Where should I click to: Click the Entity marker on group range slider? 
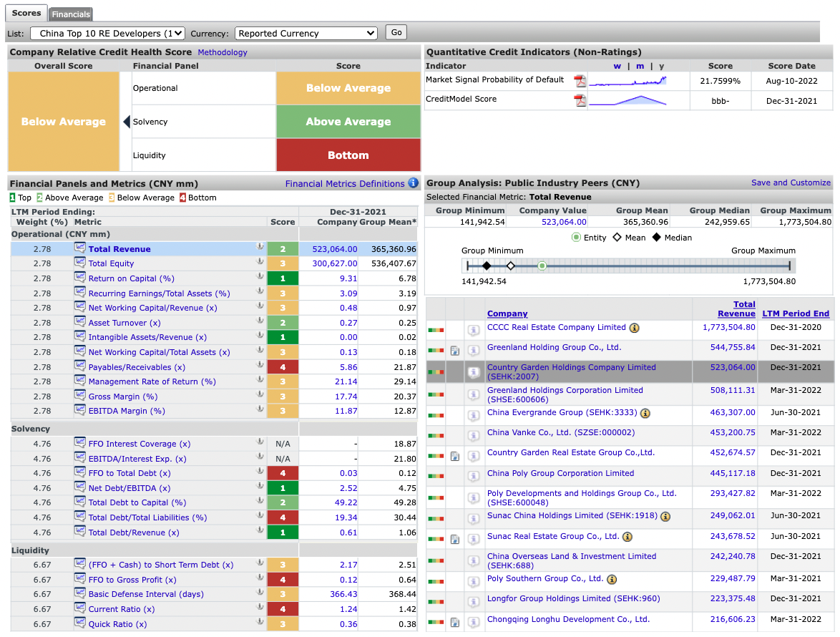point(542,266)
